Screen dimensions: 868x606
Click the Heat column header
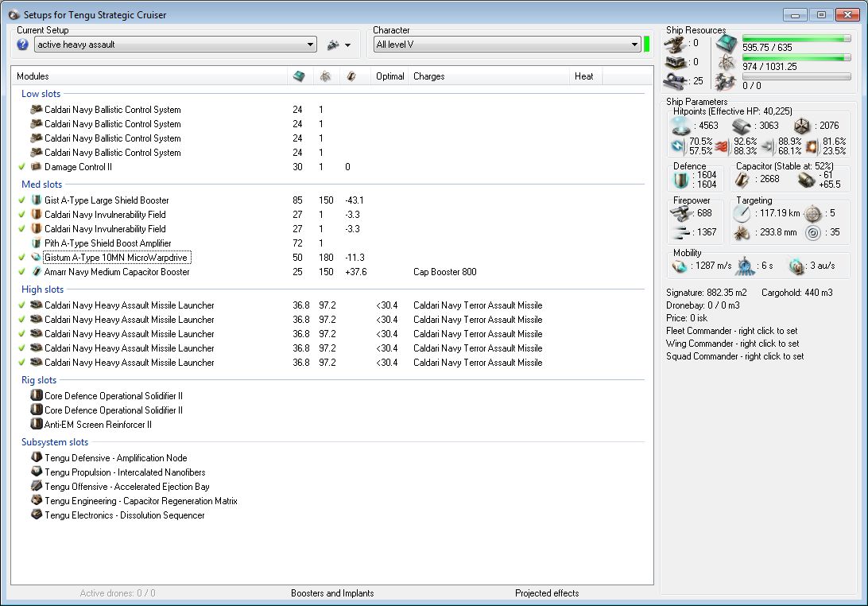click(585, 76)
